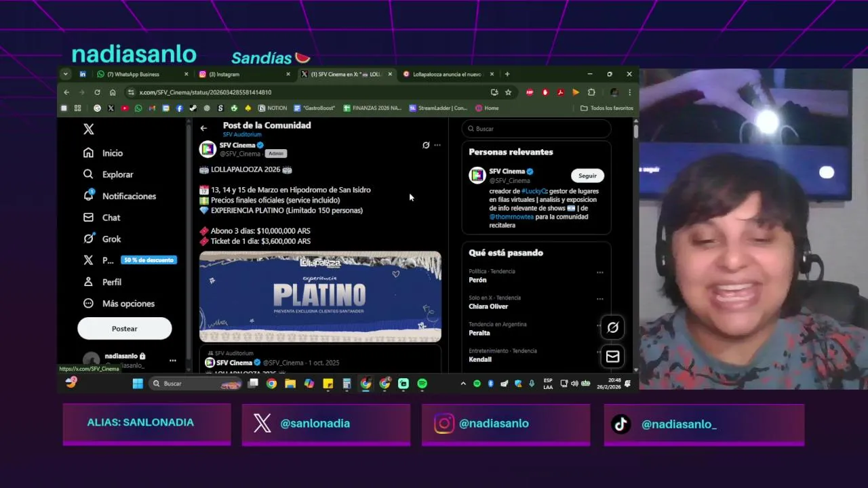Show hidden system tray icons
This screenshot has height=488, width=868.
click(463, 384)
